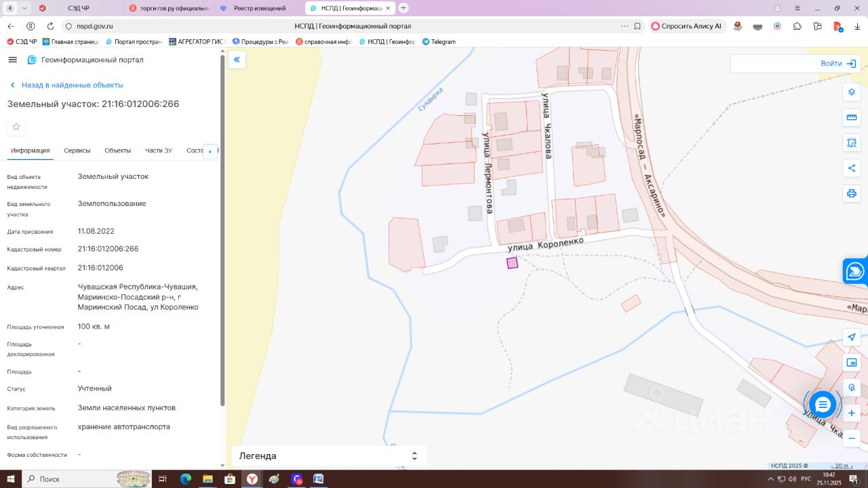868x488 pixels.
Task: Open the blue side assistant widget
Action: coord(855,271)
